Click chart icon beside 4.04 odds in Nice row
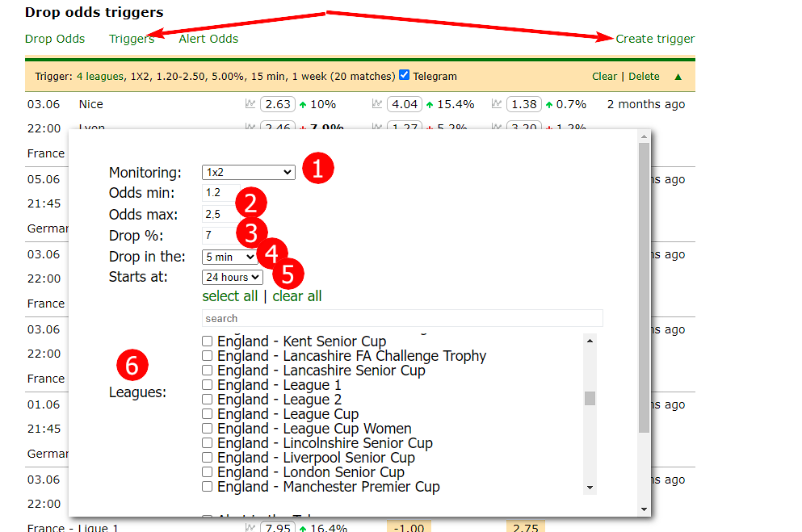The image size is (802, 532). coord(377,104)
